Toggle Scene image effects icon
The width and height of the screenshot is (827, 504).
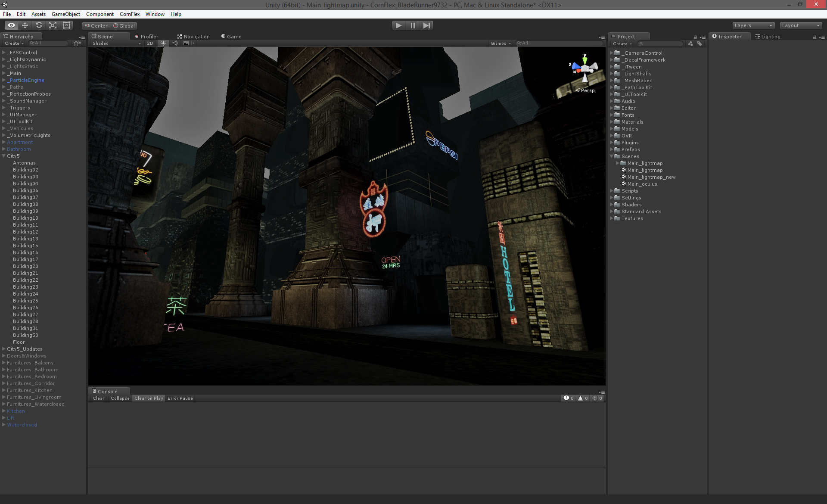pyautogui.click(x=186, y=43)
